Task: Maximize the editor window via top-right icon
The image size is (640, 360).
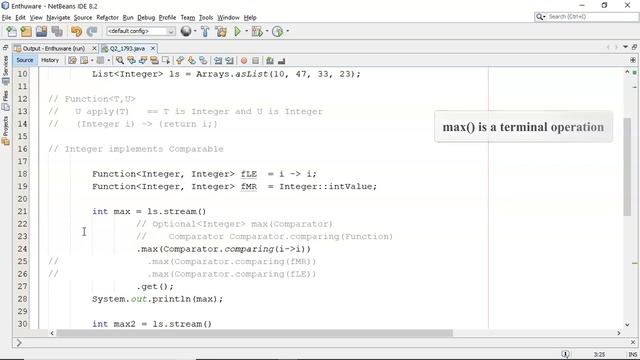Action: pos(634,47)
